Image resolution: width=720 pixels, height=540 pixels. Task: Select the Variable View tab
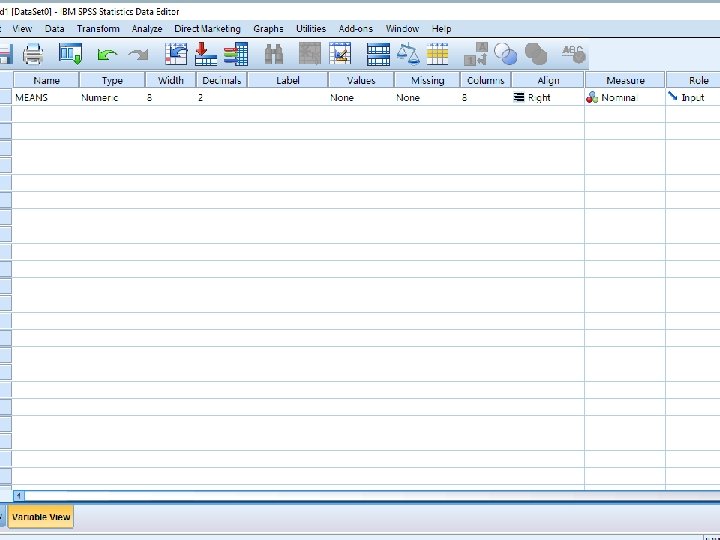tap(41, 517)
